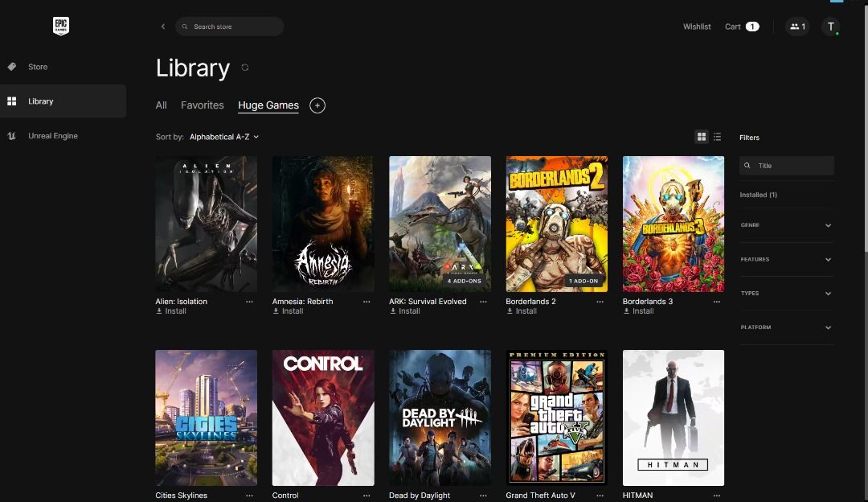The height and width of the screenshot is (502, 868).
Task: Refresh the library with the sync icon
Action: point(245,68)
